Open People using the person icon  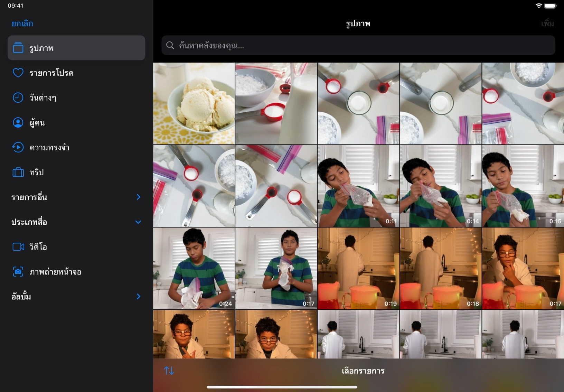(18, 123)
